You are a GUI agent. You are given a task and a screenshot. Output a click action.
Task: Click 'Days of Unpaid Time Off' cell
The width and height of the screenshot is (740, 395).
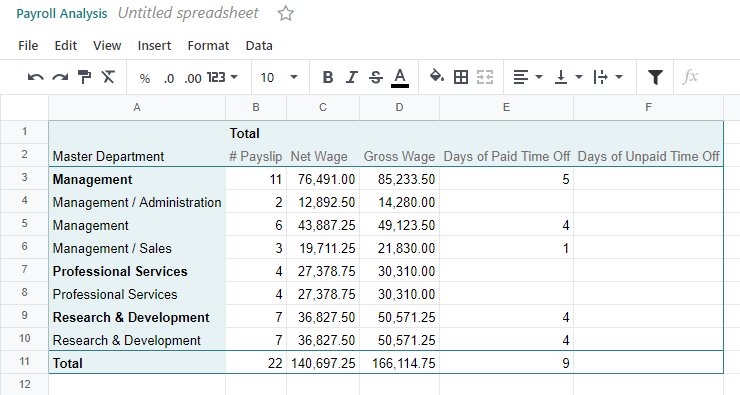pyautogui.click(x=648, y=156)
